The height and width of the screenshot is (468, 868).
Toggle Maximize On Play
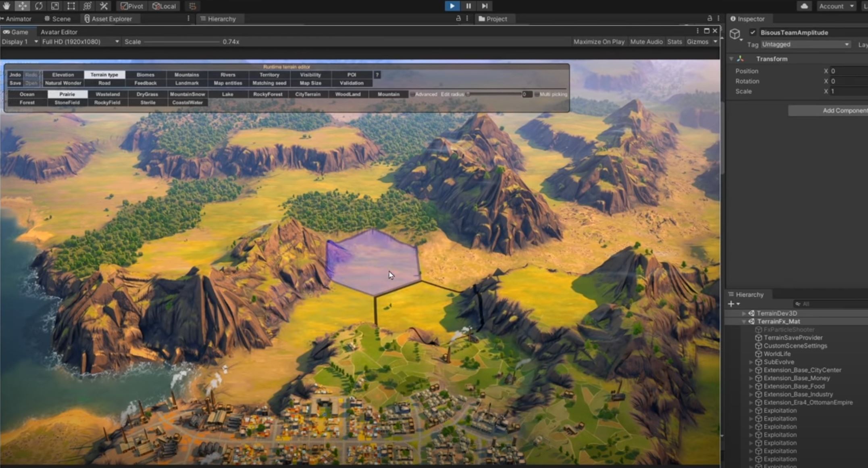(x=599, y=42)
